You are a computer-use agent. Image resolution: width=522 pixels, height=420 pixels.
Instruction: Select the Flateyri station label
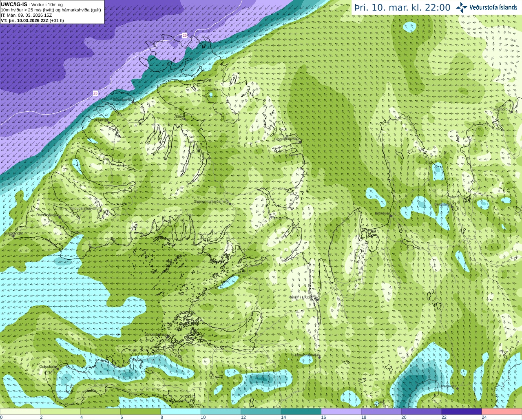tap(102, 120)
